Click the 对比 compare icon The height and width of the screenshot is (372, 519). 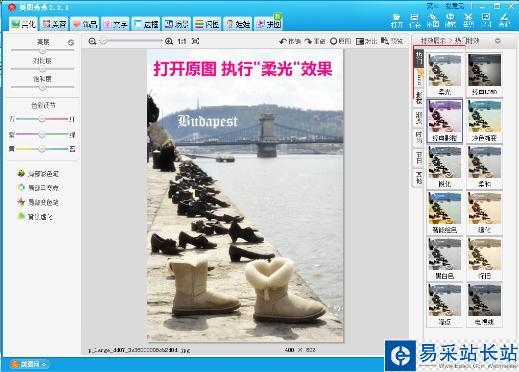coord(366,41)
